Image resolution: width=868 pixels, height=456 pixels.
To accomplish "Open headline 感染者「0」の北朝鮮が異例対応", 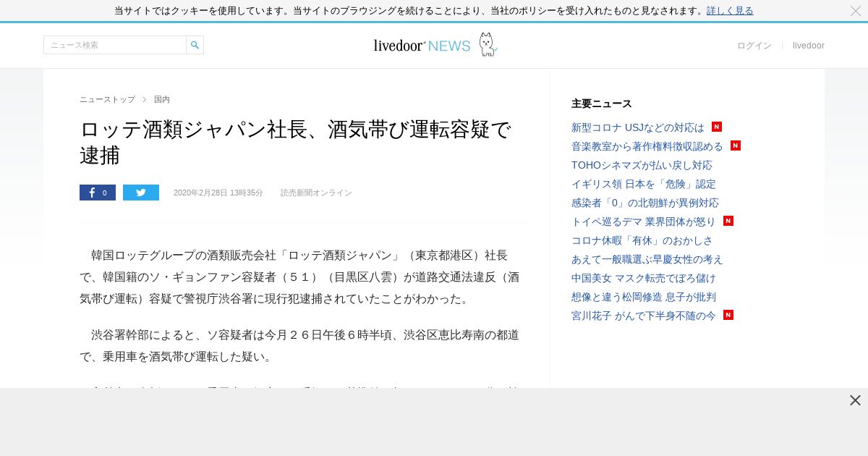I will click(645, 203).
